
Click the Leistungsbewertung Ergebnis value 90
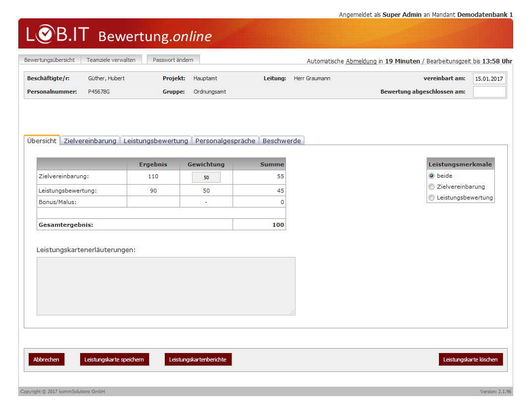pos(153,191)
